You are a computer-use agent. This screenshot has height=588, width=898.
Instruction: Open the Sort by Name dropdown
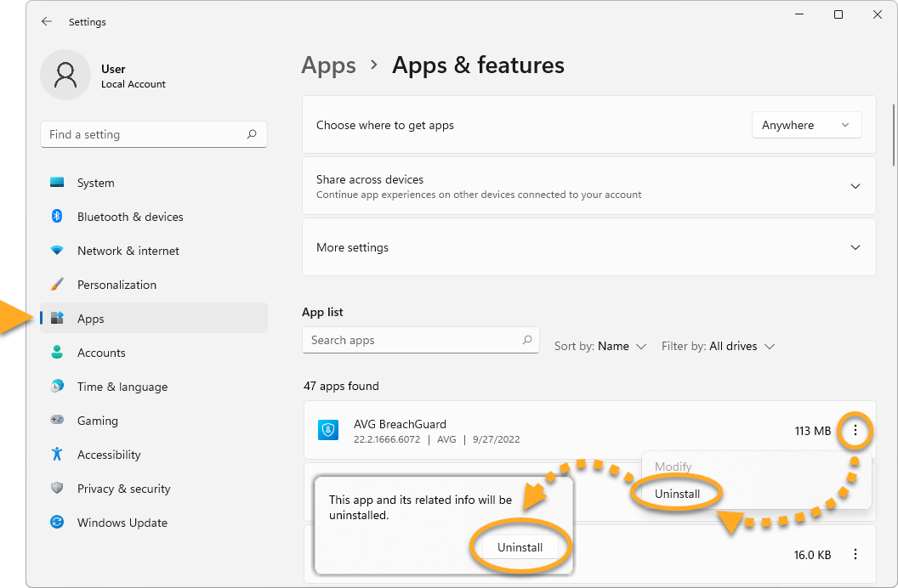[600, 347]
